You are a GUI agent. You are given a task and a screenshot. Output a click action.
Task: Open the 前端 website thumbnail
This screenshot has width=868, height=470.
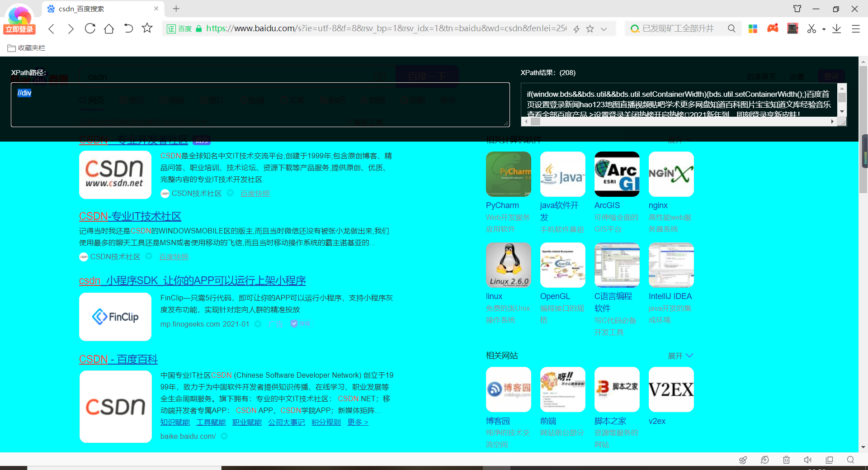click(x=563, y=389)
